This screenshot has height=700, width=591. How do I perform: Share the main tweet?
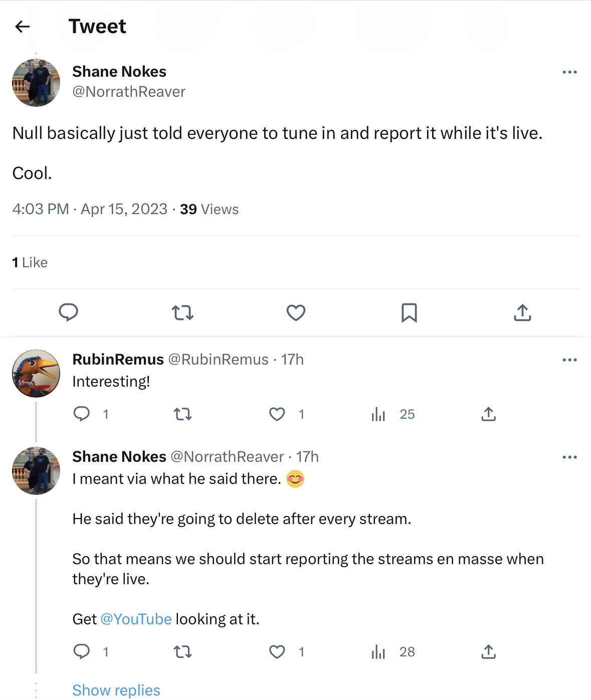point(522,313)
